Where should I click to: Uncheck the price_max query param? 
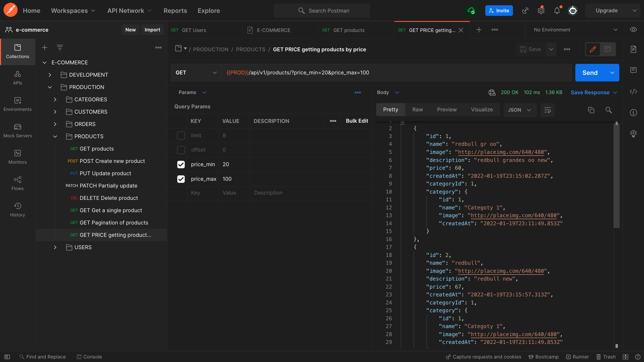[181, 179]
